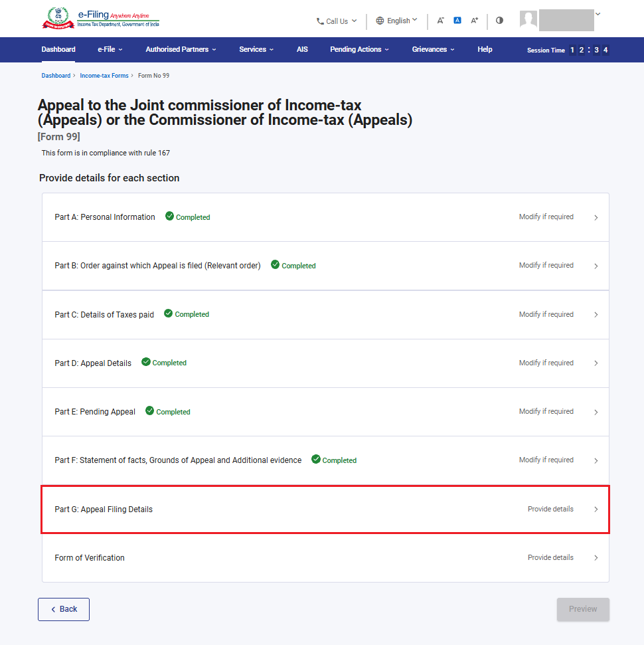Expand Part G with right chevron
The width and height of the screenshot is (644, 645).
tap(596, 509)
